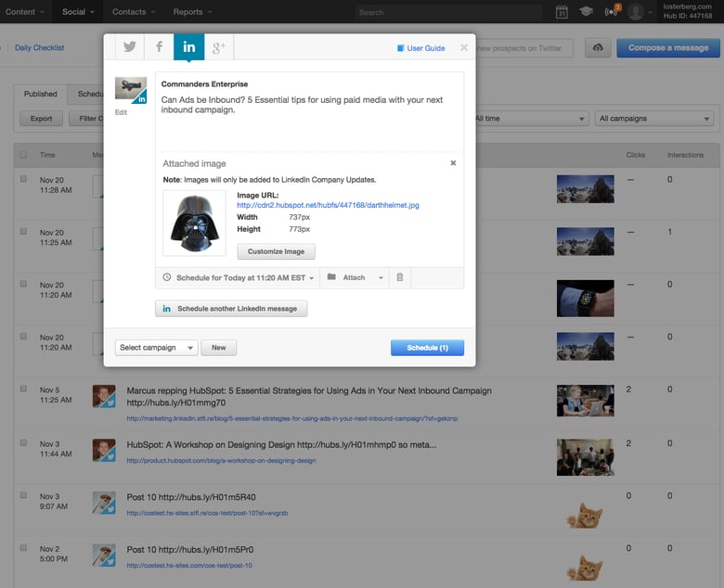The width and height of the screenshot is (724, 588).
Task: Check the Nov 3 9:07 AM row checkbox
Action: tap(23, 495)
